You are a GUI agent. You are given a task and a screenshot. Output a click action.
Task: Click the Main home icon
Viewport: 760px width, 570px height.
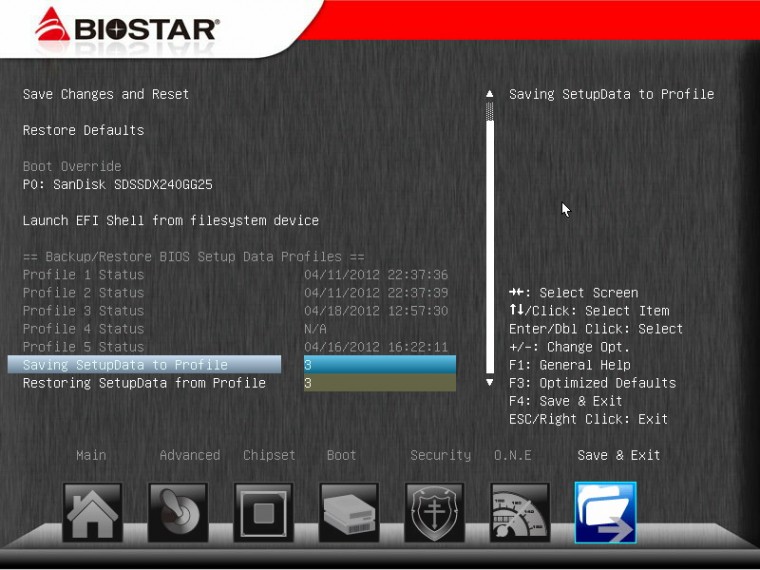92,512
